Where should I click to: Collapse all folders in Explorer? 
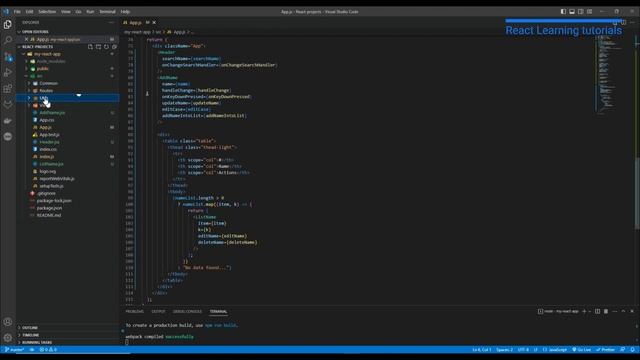(x=114, y=47)
